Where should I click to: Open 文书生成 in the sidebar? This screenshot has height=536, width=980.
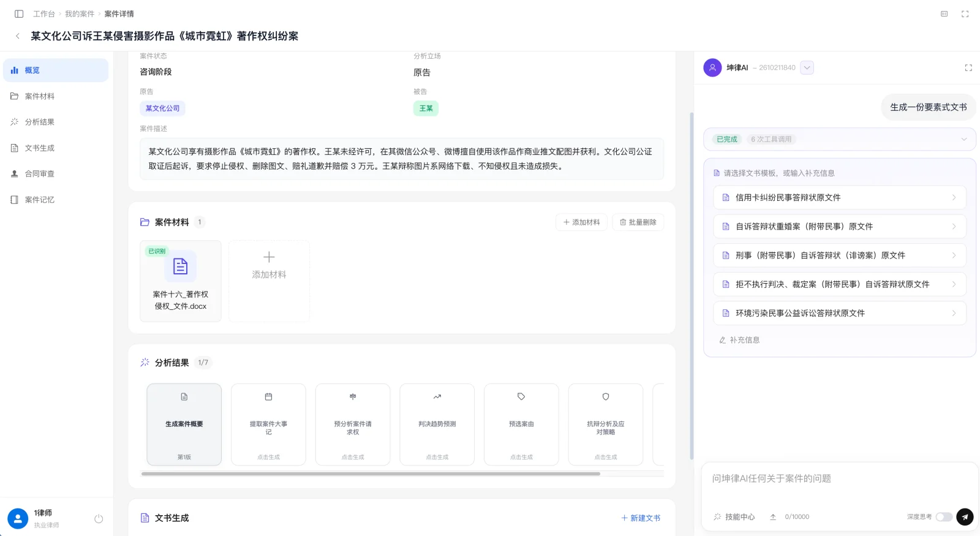click(x=56, y=148)
